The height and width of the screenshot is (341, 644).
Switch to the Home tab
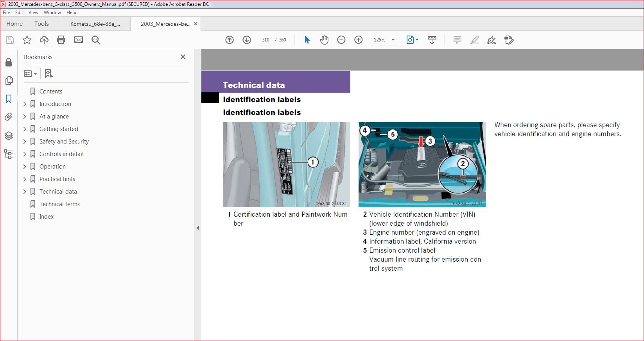(14, 24)
